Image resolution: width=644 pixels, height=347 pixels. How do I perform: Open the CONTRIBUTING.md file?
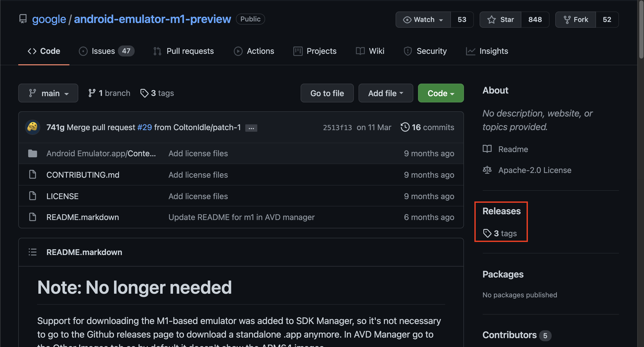tap(83, 175)
